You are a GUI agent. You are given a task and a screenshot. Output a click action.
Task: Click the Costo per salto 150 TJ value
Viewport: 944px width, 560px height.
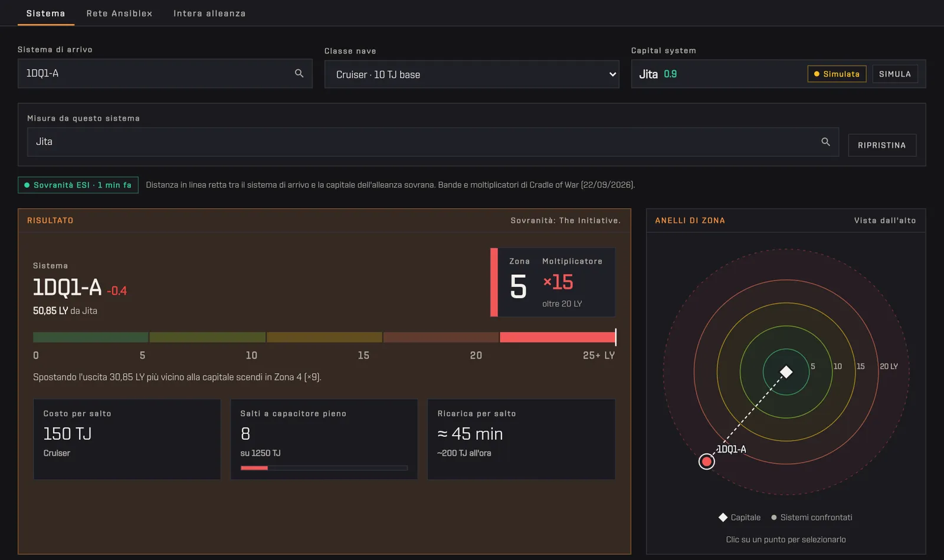pos(67,434)
